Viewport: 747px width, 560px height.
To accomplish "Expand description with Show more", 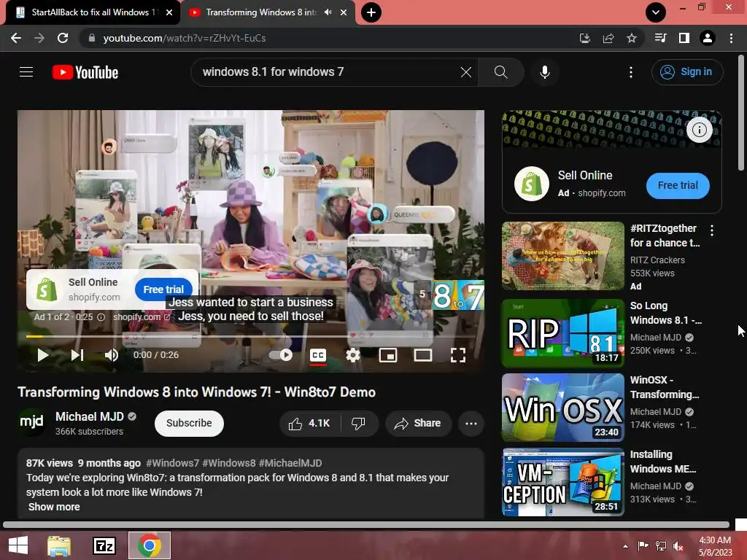I will pyautogui.click(x=54, y=507).
